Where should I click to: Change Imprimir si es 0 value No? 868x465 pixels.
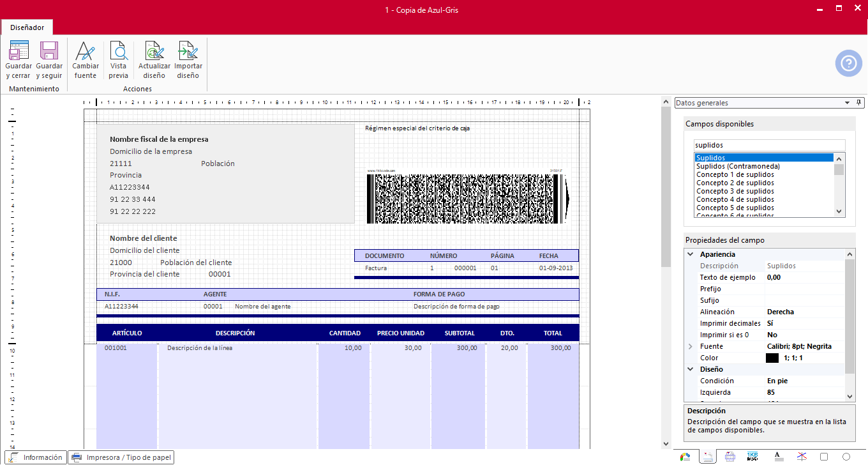tap(804, 335)
